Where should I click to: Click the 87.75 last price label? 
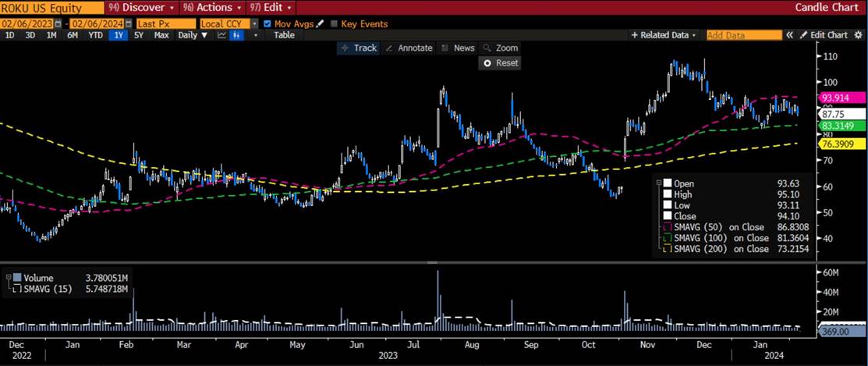click(x=841, y=113)
